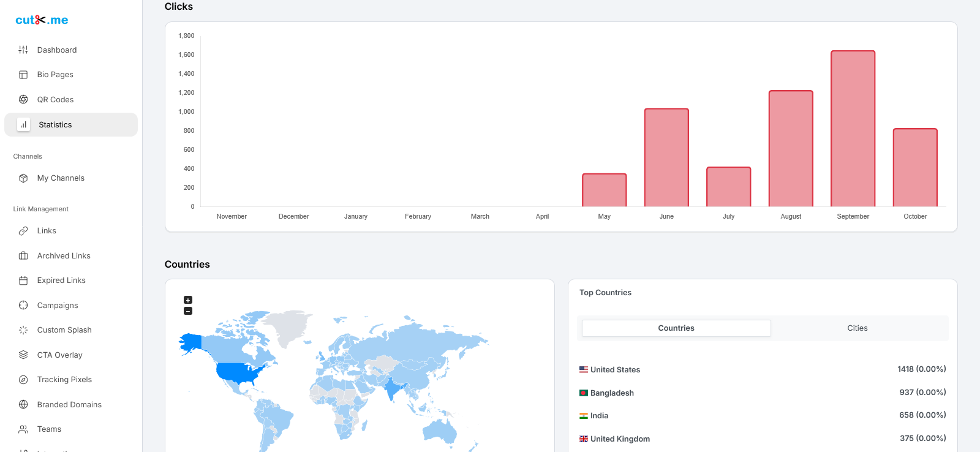Click the United States flag icon
Viewport: 980px width, 452px height.
coord(584,370)
